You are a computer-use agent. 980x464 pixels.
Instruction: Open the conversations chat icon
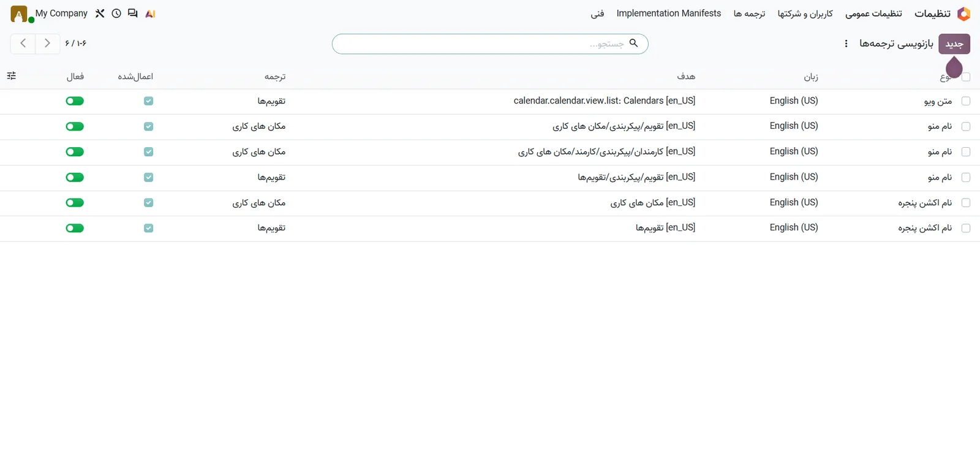tap(133, 13)
